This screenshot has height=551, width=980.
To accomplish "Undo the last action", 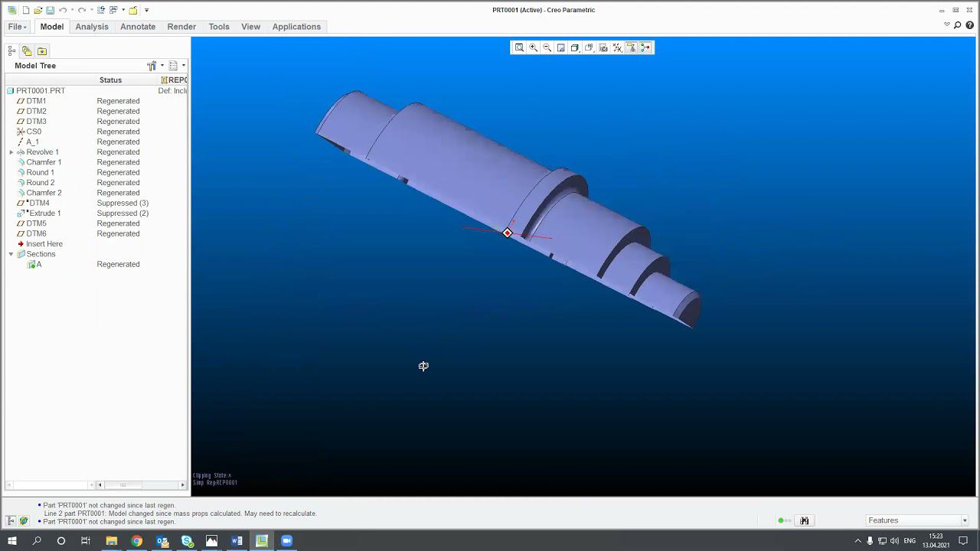I will click(63, 10).
